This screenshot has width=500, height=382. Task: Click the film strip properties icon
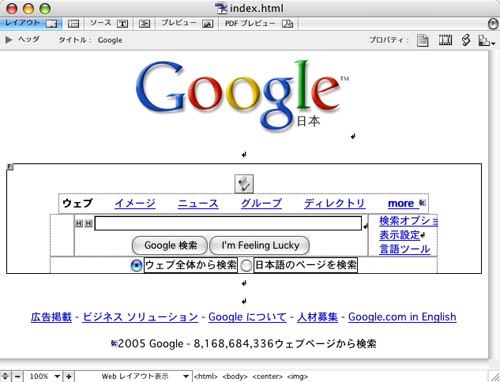click(x=445, y=40)
